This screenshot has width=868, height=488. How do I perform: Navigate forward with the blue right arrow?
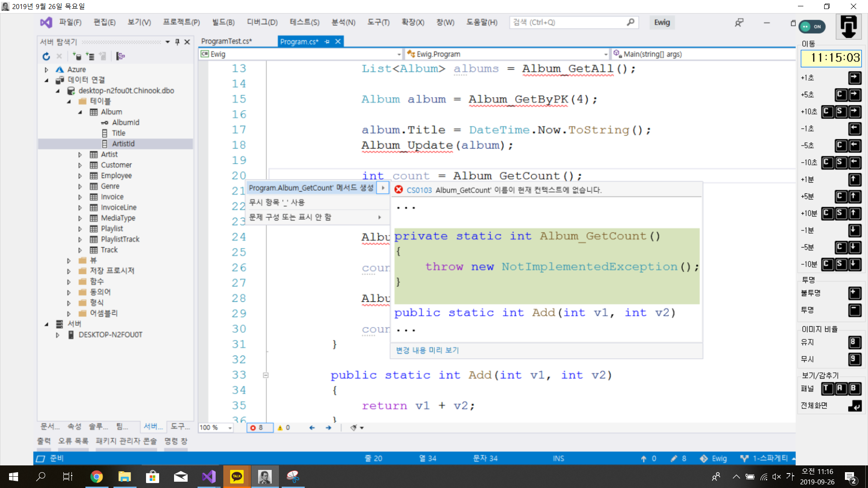click(x=329, y=427)
